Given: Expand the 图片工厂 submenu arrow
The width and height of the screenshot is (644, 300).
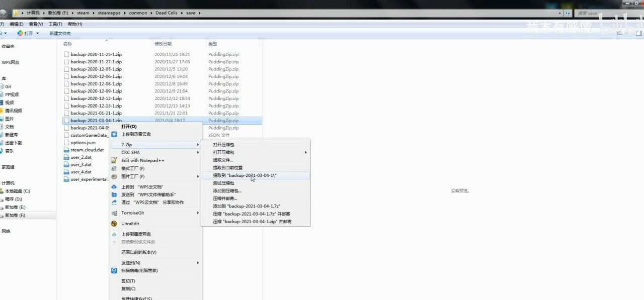Looking at the screenshot, I should (198, 176).
